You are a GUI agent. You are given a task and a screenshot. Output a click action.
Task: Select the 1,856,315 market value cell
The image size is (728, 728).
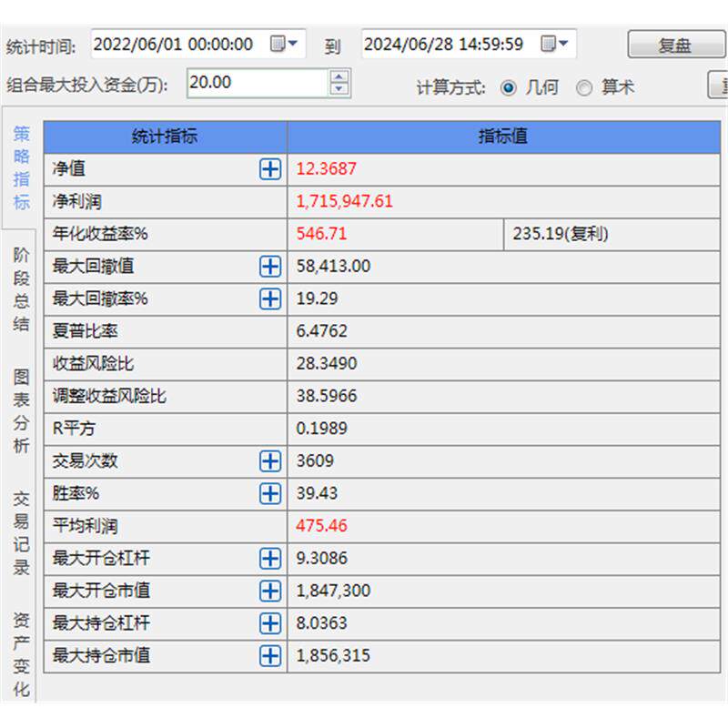504,656
